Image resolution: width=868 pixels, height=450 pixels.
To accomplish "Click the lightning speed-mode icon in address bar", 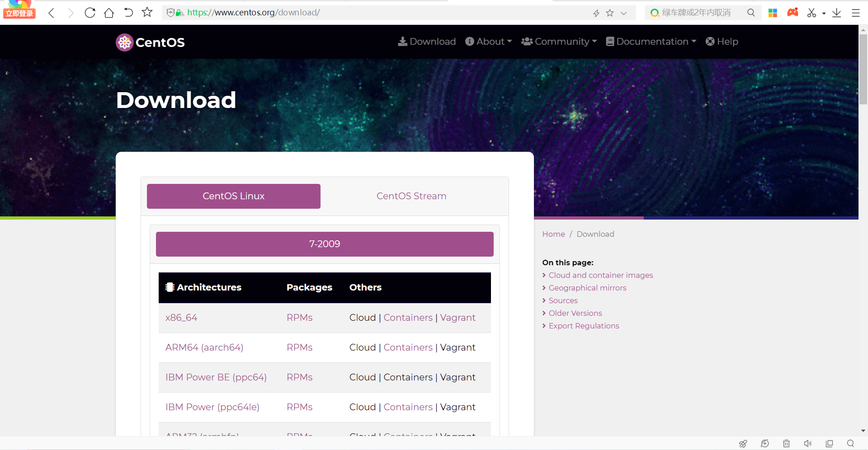I will pyautogui.click(x=596, y=13).
